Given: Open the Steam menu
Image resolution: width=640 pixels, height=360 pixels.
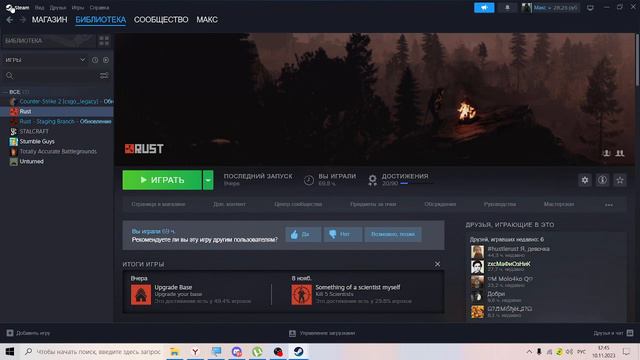Looking at the screenshot, I should 18,8.
